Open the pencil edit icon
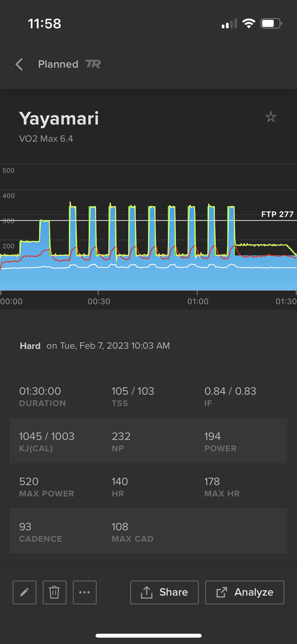 click(25, 592)
